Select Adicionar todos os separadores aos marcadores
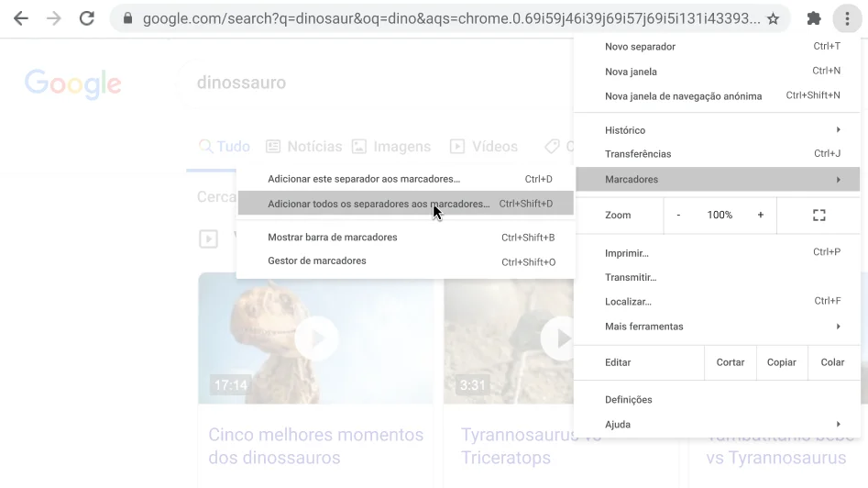The width and height of the screenshot is (868, 488). pos(378,204)
